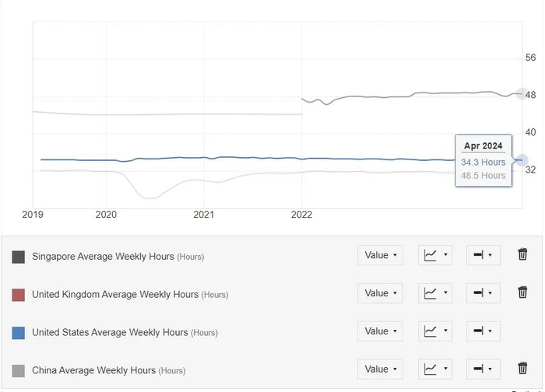Viewport: 545px width, 392px height.
Task: Expand Value dropdown for China series
Action: [380, 369]
